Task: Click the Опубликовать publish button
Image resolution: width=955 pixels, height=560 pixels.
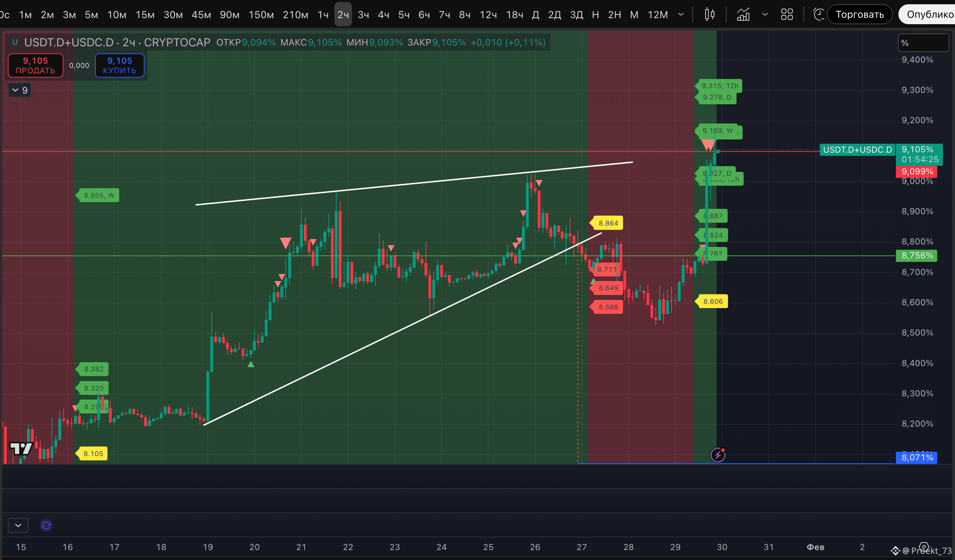Action: click(928, 14)
